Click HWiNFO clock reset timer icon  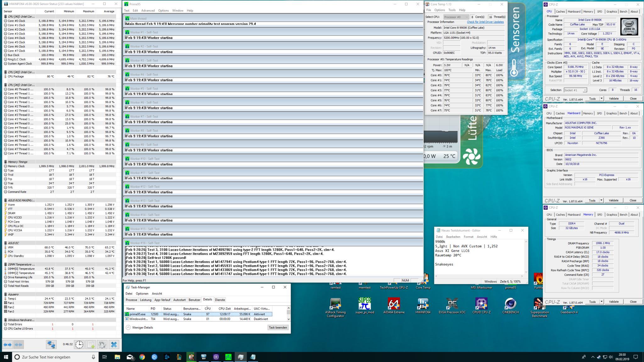[x=79, y=344]
